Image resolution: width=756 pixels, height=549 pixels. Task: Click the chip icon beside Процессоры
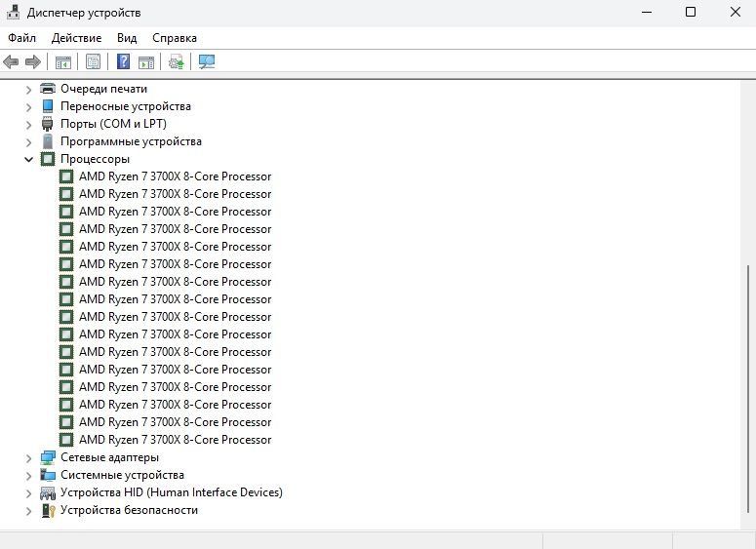48,159
